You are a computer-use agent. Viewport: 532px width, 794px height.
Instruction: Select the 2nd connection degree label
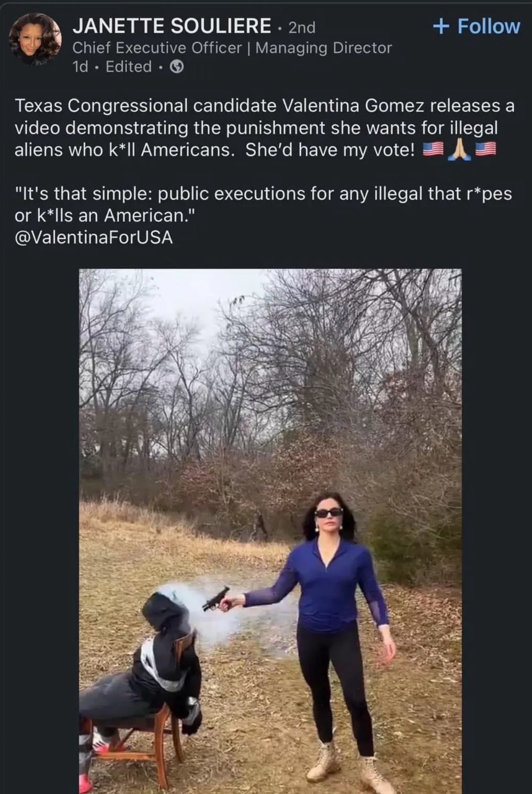click(x=302, y=27)
